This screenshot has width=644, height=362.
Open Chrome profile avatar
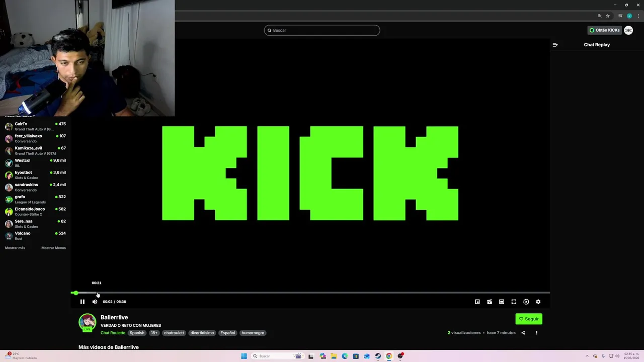tap(629, 16)
